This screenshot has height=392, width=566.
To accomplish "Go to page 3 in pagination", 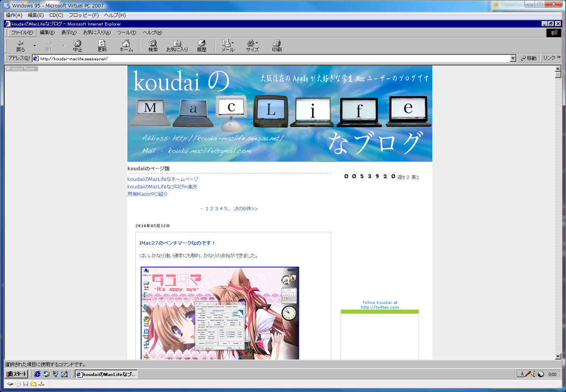I will (216, 209).
